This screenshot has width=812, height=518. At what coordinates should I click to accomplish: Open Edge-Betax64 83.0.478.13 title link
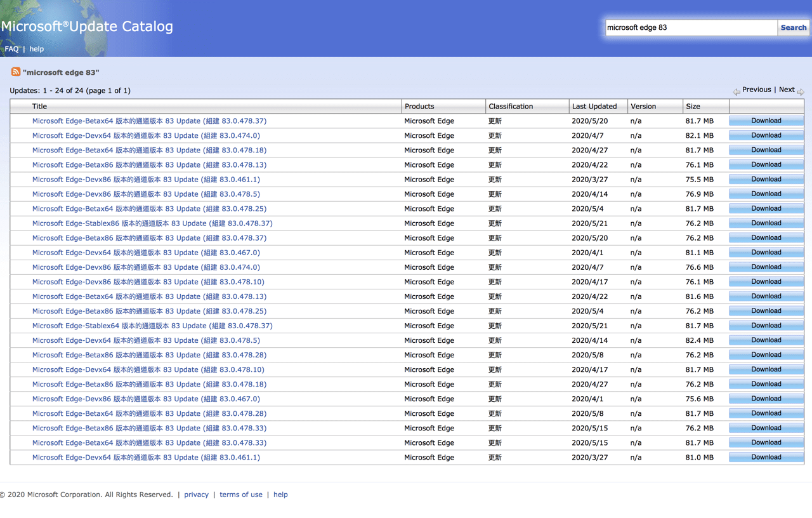coord(149,296)
